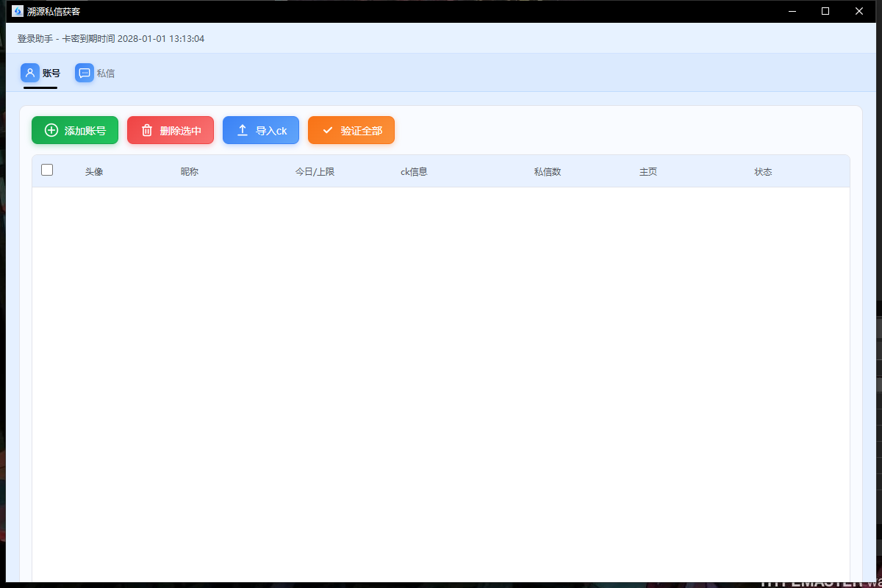
Task: Click the 溯源私信获客 app icon in title bar
Action: [x=18, y=11]
